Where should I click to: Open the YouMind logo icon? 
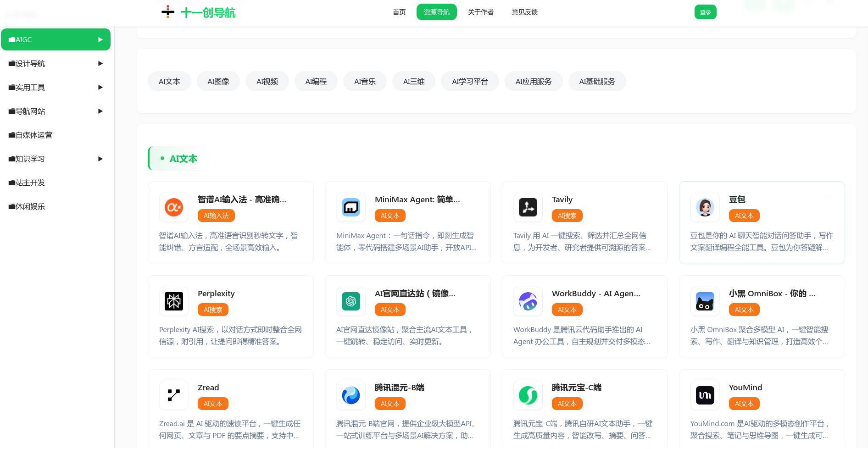pyautogui.click(x=705, y=395)
